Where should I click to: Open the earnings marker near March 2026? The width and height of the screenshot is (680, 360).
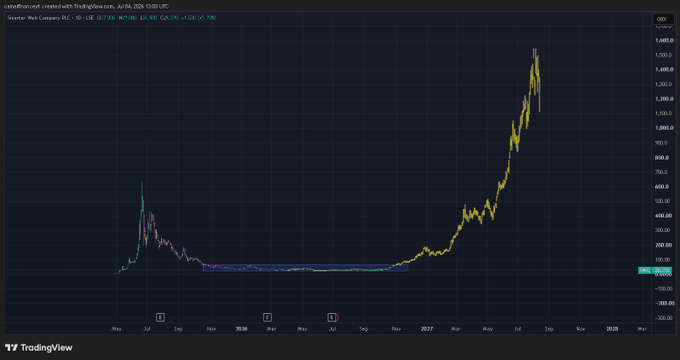click(267, 317)
